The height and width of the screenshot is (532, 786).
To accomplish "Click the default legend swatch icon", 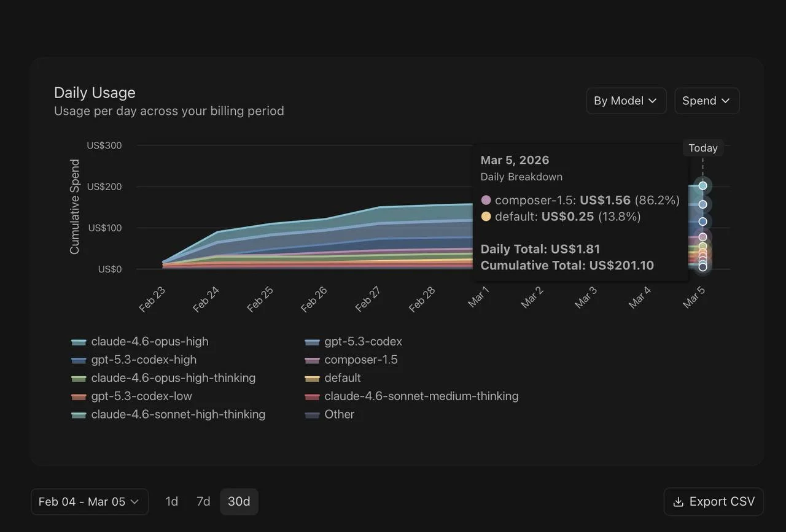I will (x=312, y=378).
